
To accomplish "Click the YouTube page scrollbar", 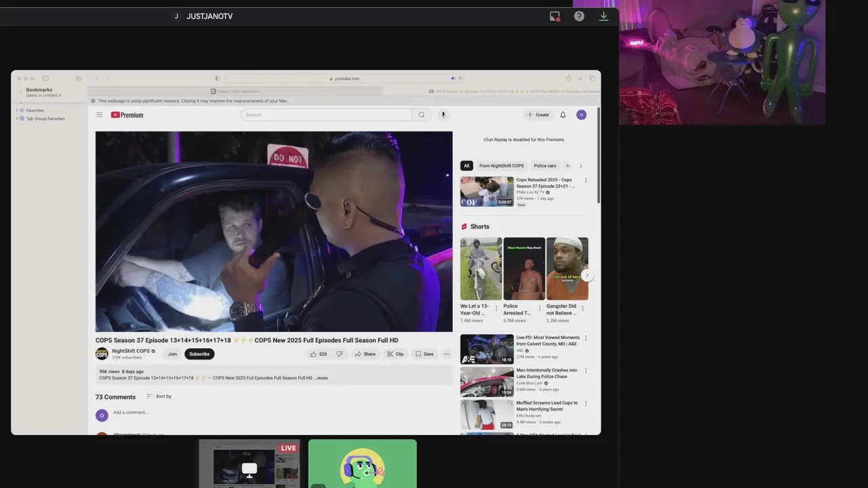I will click(599, 155).
